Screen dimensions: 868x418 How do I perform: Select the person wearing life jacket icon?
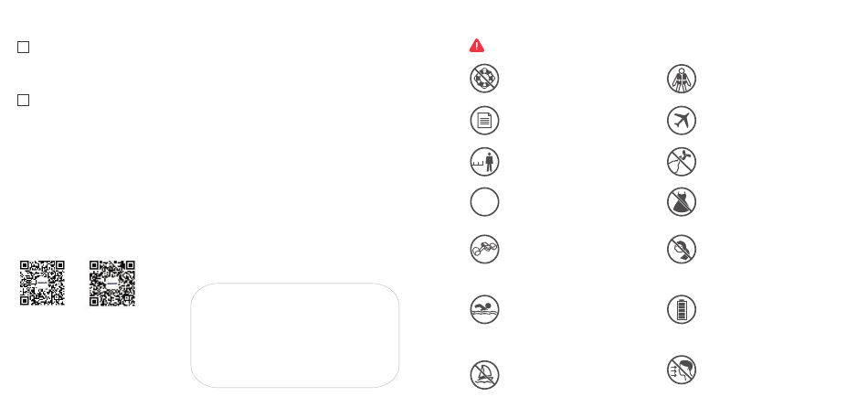point(682,78)
